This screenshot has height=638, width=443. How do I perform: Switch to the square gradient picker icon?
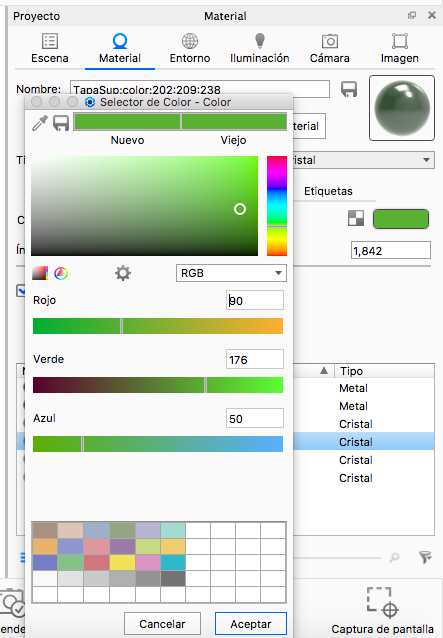pos(40,273)
